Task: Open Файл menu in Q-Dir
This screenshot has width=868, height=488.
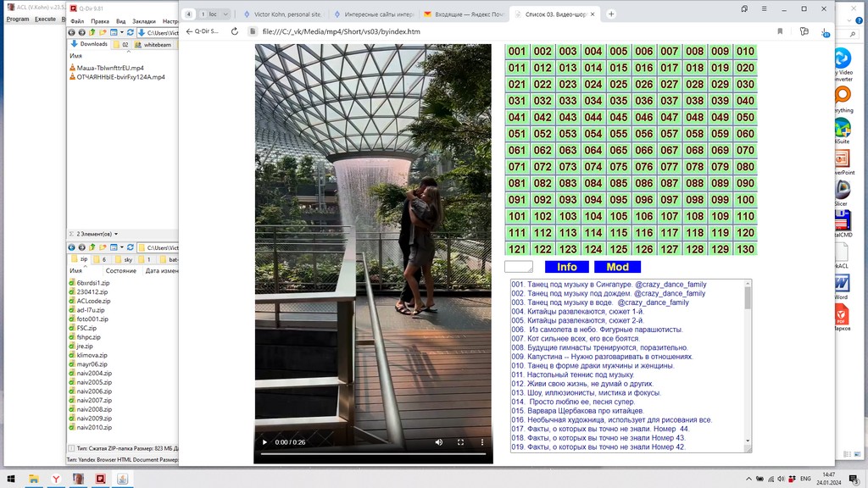Action: [77, 21]
